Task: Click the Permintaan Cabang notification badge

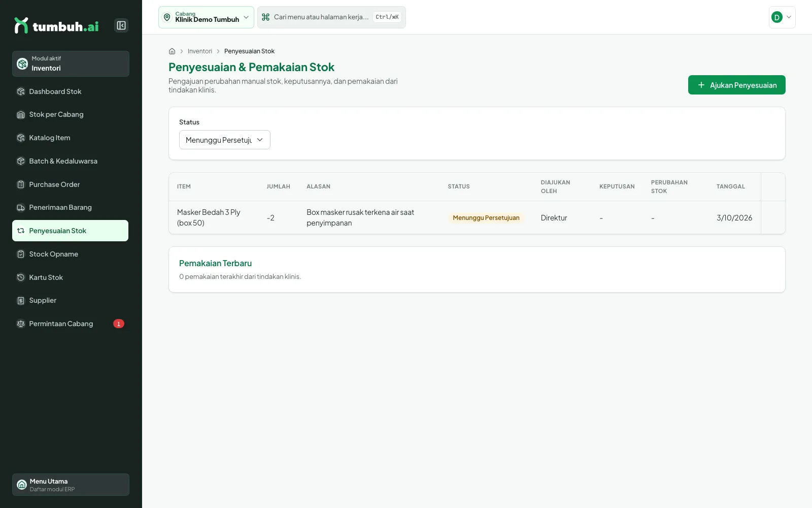Action: [119, 324]
